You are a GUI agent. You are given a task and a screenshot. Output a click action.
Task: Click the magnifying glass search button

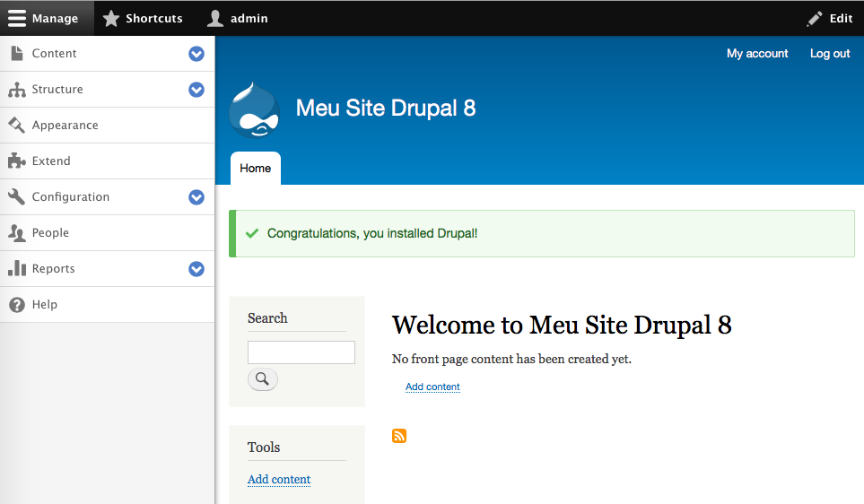click(263, 379)
